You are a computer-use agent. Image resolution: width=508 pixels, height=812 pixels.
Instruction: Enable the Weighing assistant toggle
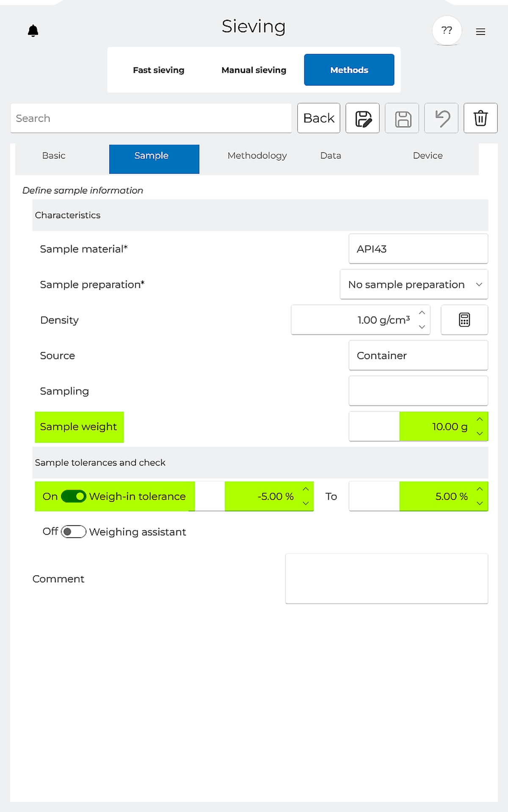point(74,532)
